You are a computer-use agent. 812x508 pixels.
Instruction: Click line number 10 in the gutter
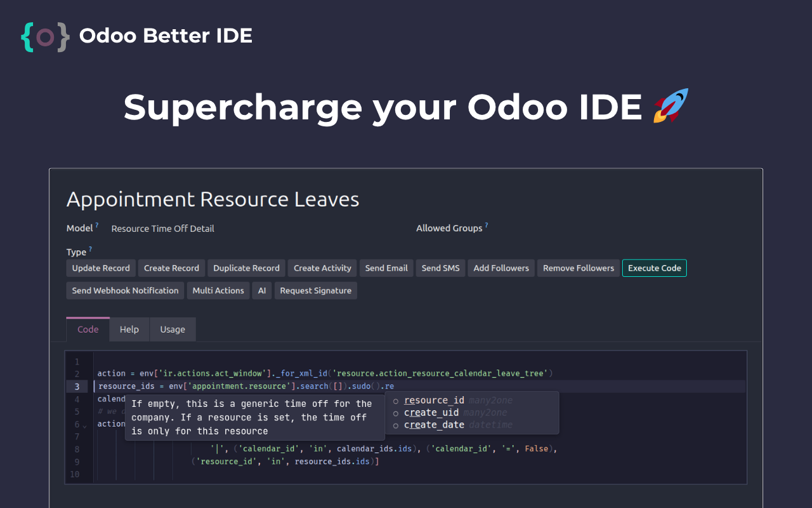pyautogui.click(x=75, y=474)
